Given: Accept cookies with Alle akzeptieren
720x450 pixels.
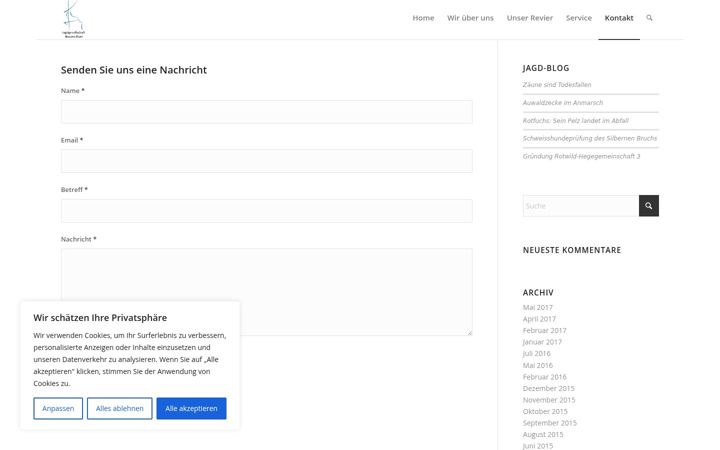Looking at the screenshot, I should (191, 408).
